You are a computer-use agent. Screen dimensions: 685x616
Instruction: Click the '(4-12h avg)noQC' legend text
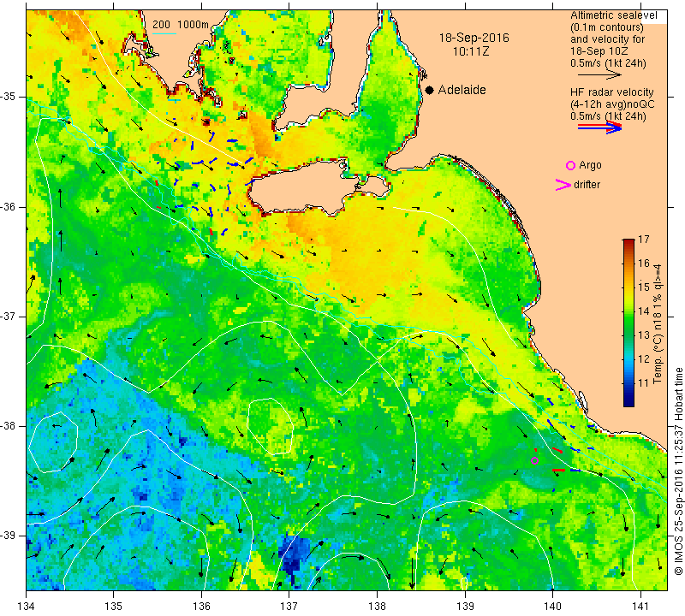click(612, 104)
